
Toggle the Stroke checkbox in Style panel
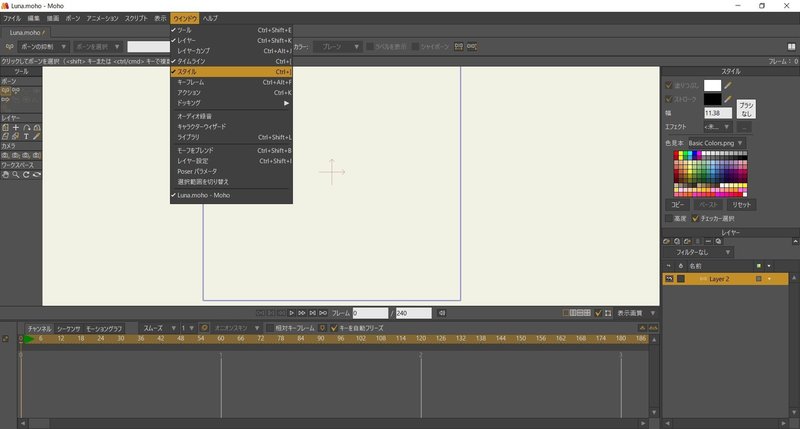pyautogui.click(x=669, y=99)
